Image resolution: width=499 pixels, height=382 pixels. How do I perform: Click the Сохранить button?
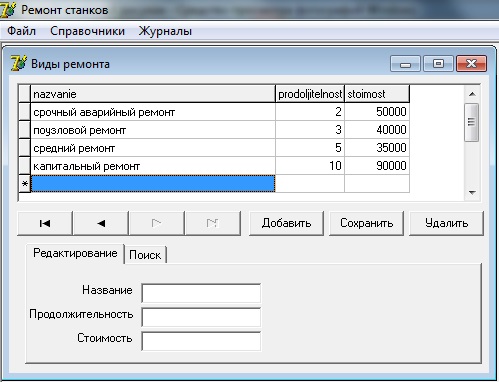tap(366, 223)
